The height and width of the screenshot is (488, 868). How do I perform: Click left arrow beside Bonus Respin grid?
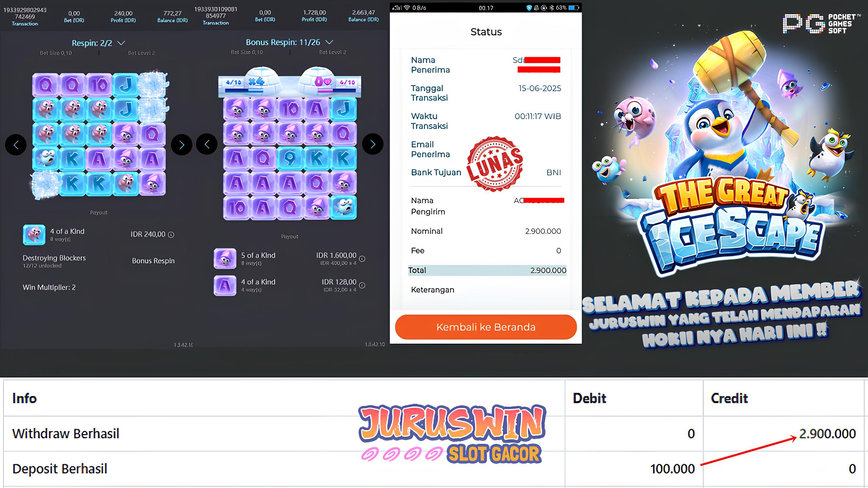[x=207, y=144]
